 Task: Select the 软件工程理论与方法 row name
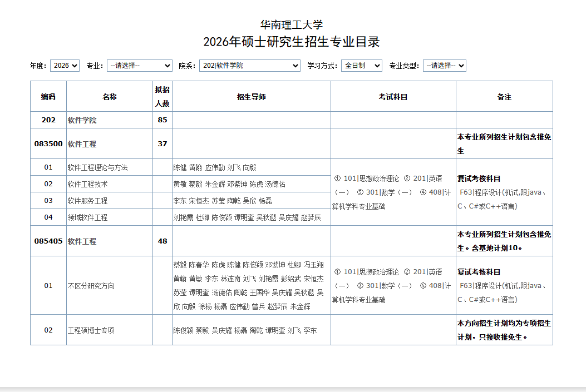click(97, 167)
